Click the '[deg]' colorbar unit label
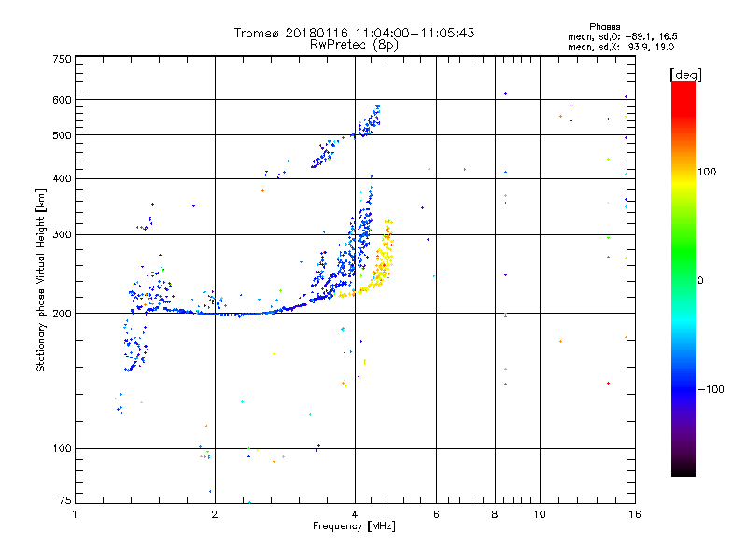747x560 pixels. click(x=685, y=75)
